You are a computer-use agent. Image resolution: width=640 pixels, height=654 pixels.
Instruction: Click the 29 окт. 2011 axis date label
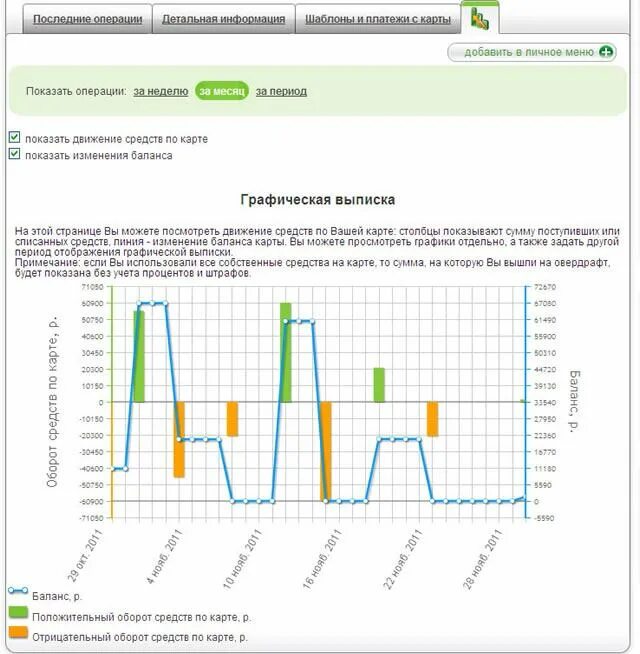[x=85, y=555]
